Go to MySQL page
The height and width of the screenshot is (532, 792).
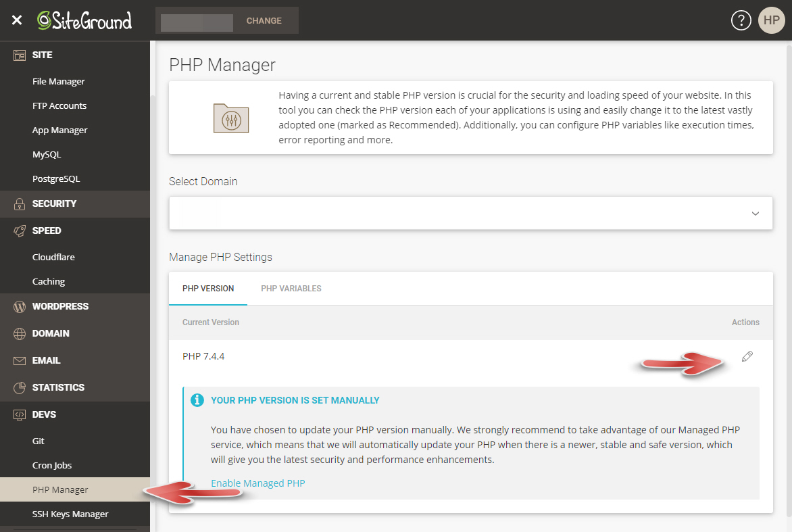pyautogui.click(x=47, y=154)
